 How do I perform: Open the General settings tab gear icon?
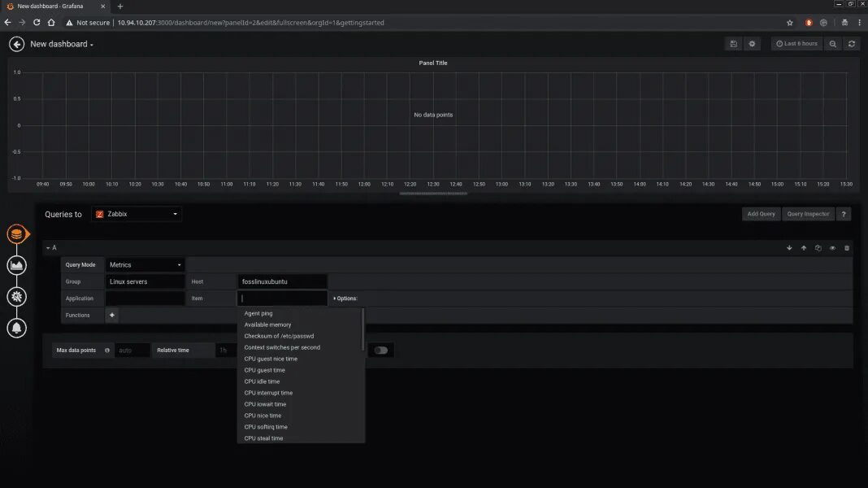pos(16,297)
